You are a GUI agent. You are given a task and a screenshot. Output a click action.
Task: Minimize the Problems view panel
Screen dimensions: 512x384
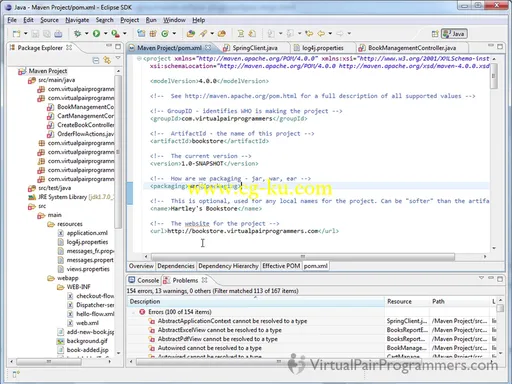491,278
